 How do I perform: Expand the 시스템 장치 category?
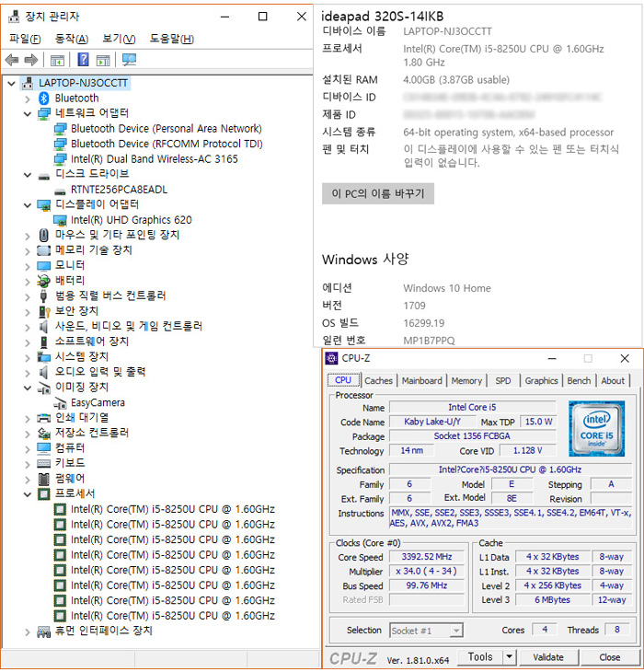pyautogui.click(x=28, y=358)
